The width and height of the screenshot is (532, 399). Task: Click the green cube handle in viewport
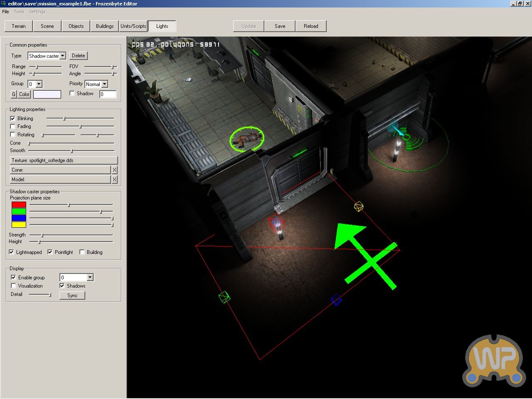point(224,297)
